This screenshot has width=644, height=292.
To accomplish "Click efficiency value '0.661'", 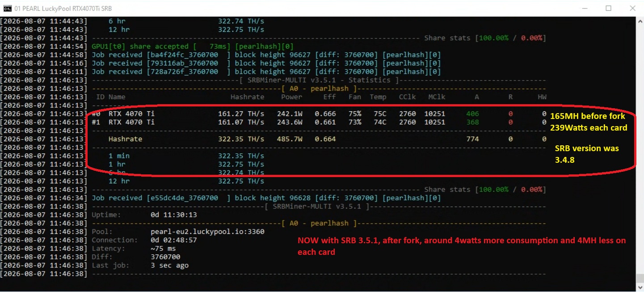I will point(325,122).
